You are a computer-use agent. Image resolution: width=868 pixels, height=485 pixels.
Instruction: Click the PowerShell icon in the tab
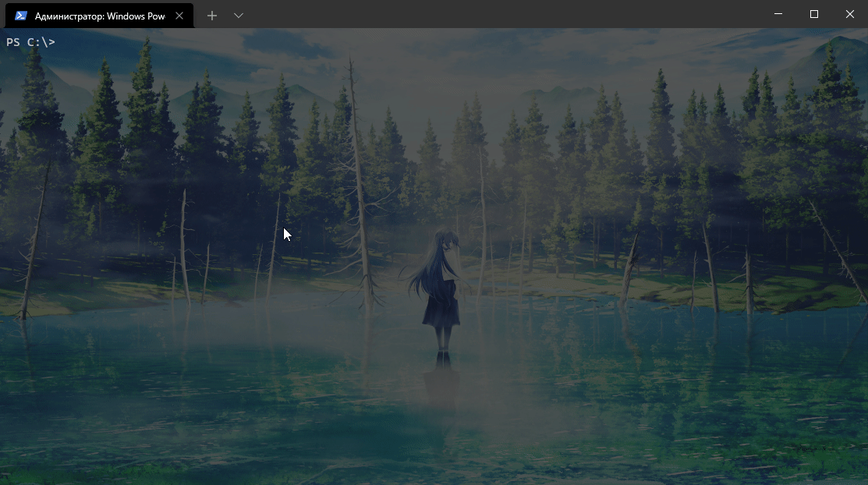point(21,16)
